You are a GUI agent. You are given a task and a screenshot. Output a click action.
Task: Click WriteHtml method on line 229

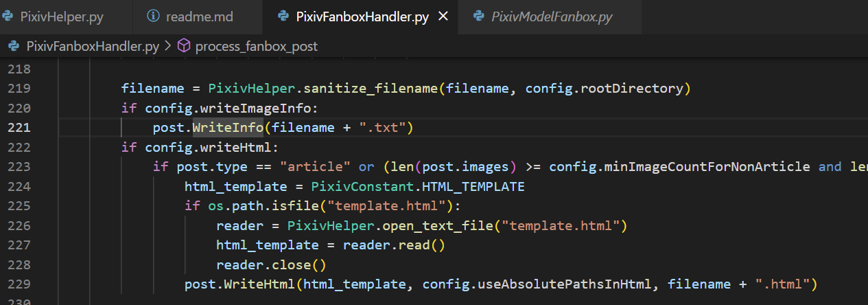pyautogui.click(x=259, y=284)
